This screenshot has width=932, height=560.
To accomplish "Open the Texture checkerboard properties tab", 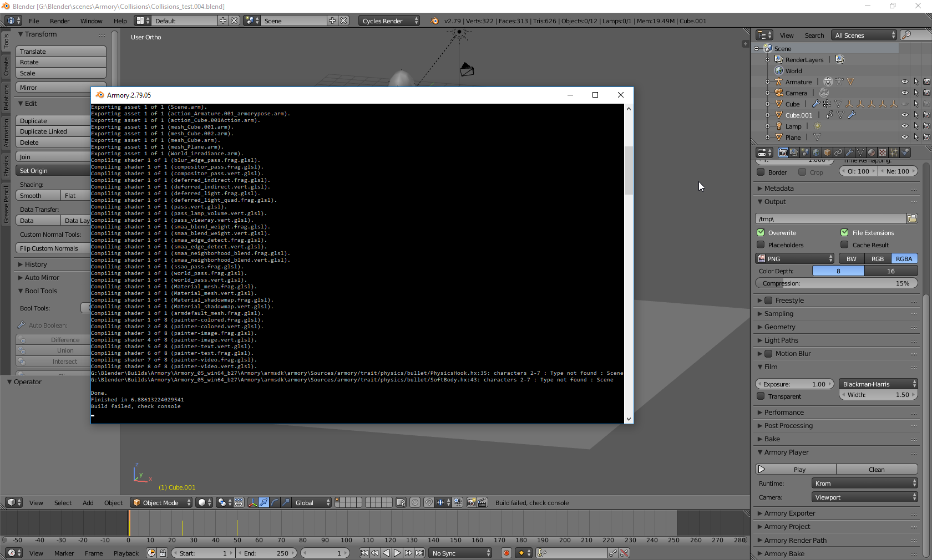I will (883, 152).
